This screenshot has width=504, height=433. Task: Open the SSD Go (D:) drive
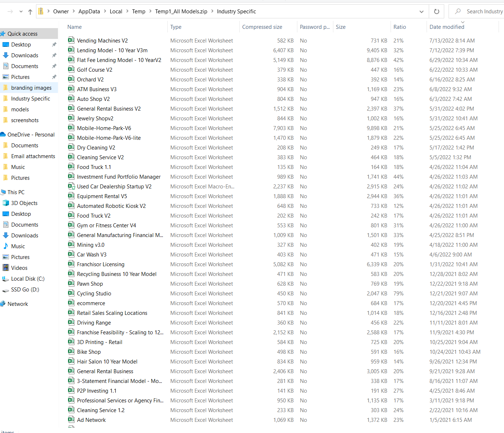coord(25,290)
